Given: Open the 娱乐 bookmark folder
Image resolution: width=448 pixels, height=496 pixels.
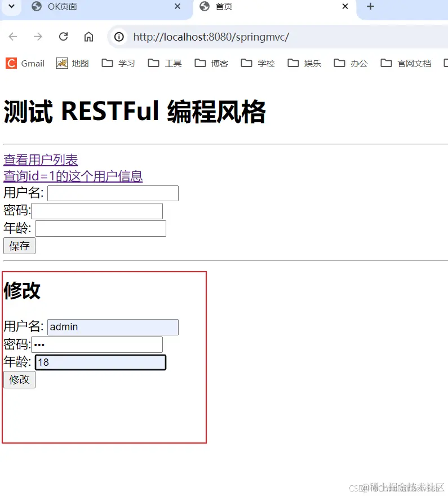Looking at the screenshot, I should (x=304, y=63).
